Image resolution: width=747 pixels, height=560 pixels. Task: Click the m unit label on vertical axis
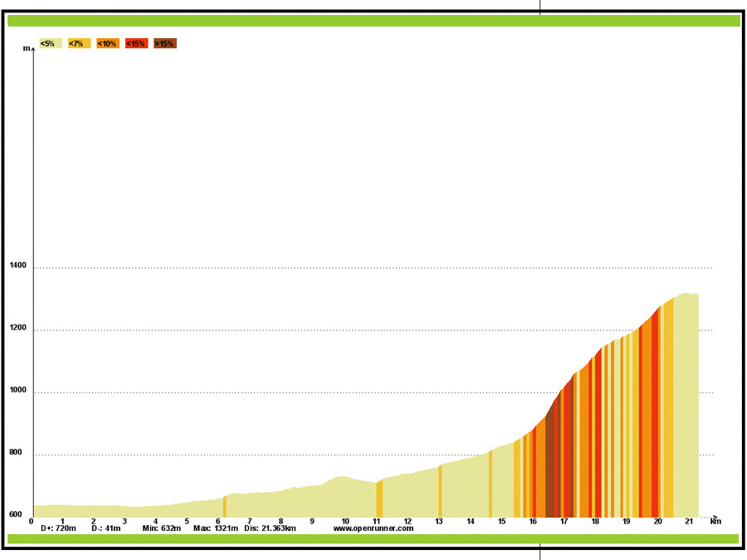(x=27, y=49)
